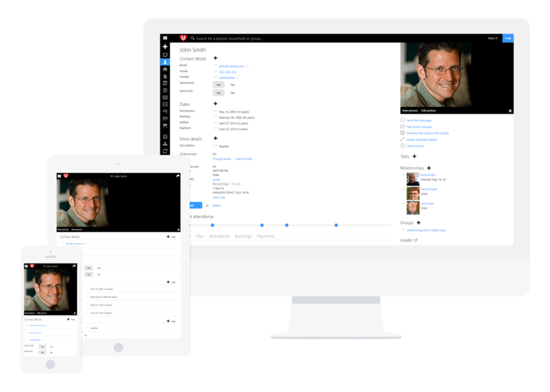550x392 pixels.
Task: Click the plus next to Relationships
Action: 429,168
